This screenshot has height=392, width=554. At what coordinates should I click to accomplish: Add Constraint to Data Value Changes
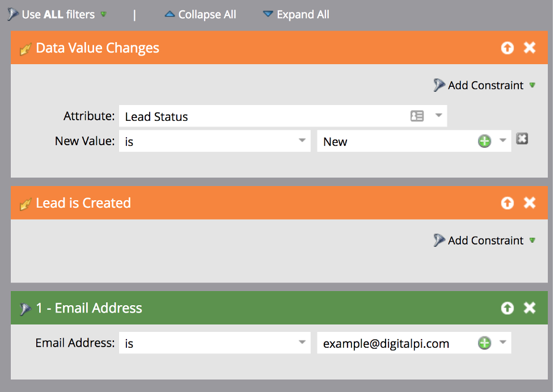point(485,86)
